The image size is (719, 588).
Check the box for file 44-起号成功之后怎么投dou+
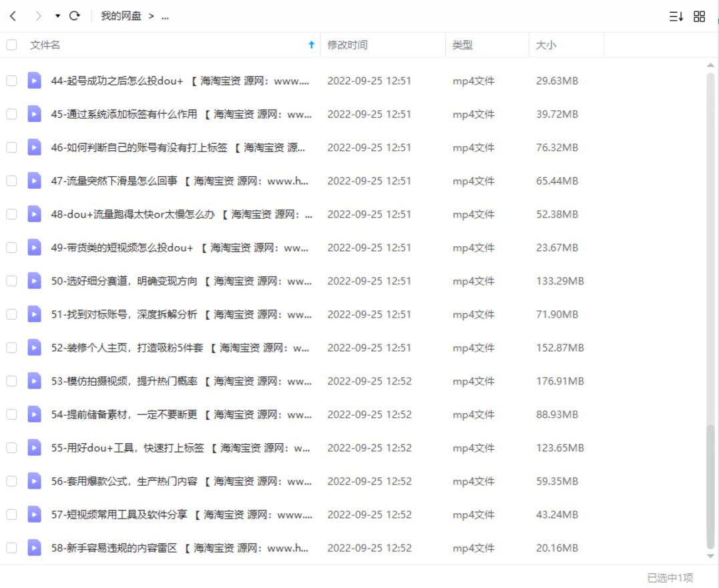click(x=11, y=81)
